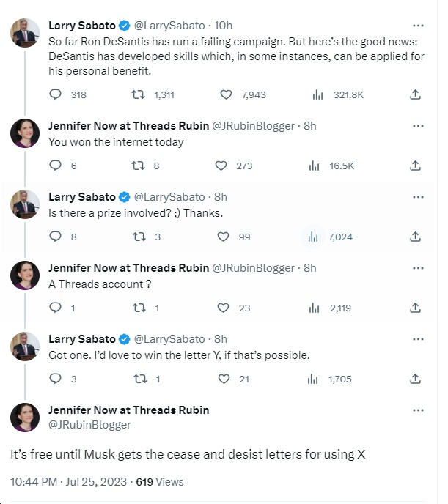Open Larry Sabato profile name on 'Got one' tweet
Screen dimensions: 448x504
pos(82,339)
